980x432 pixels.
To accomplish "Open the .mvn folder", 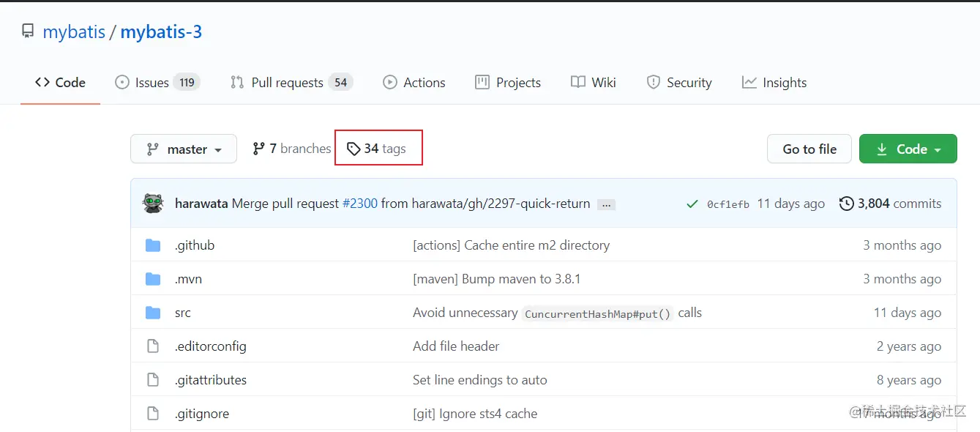I will (188, 279).
